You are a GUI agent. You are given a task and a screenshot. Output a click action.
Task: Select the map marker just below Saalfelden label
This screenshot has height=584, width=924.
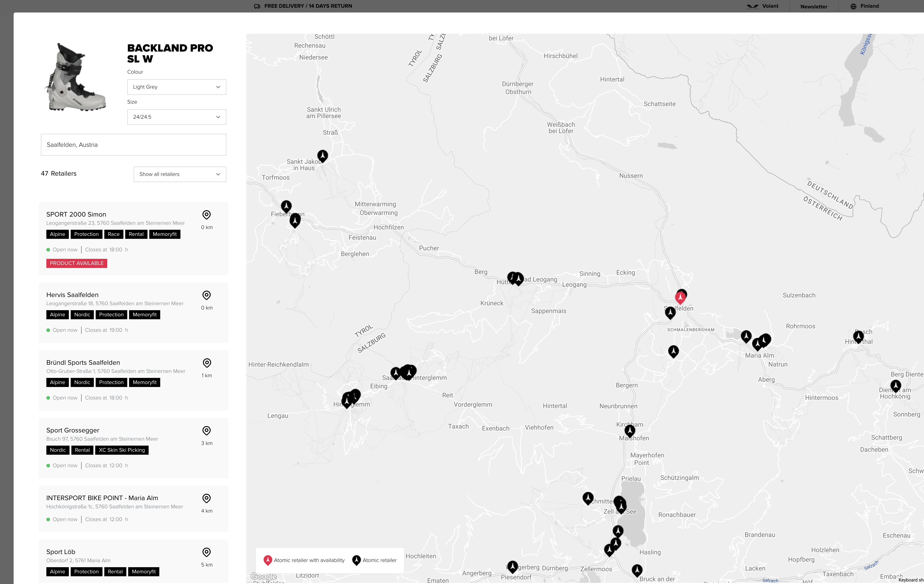pyautogui.click(x=670, y=313)
